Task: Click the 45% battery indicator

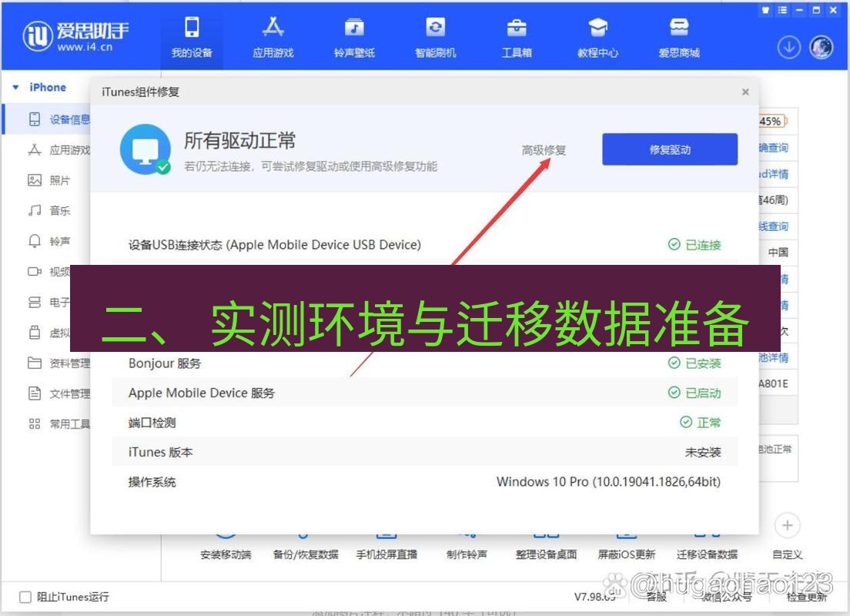Action: 772,122
